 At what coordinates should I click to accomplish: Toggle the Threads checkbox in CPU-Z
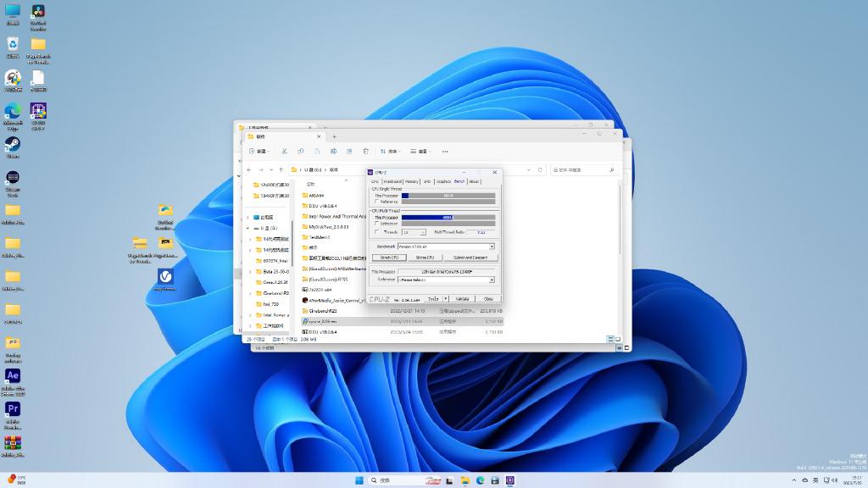[x=377, y=231]
